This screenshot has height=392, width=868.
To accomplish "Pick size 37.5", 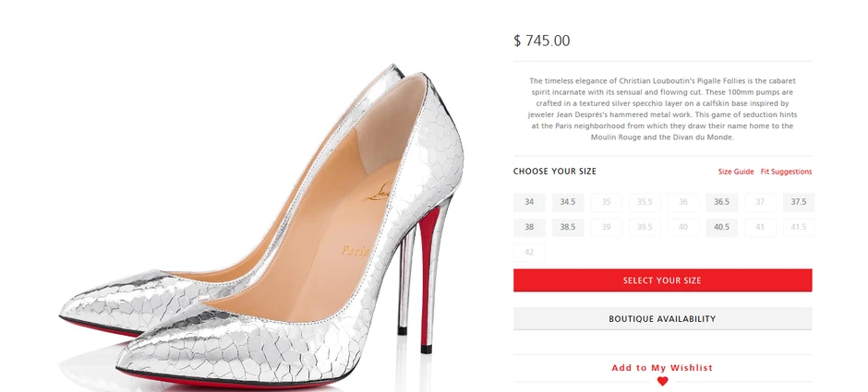I will tap(799, 202).
